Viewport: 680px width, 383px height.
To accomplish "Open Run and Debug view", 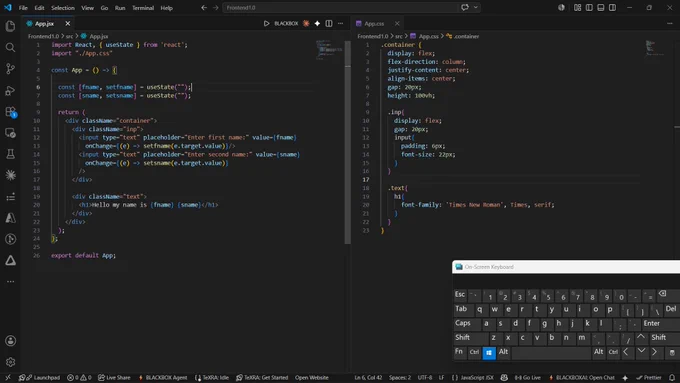I will click(x=10, y=90).
